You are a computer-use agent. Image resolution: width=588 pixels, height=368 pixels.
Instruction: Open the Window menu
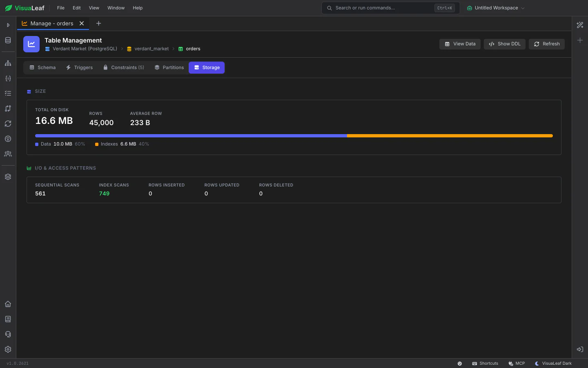[116, 8]
